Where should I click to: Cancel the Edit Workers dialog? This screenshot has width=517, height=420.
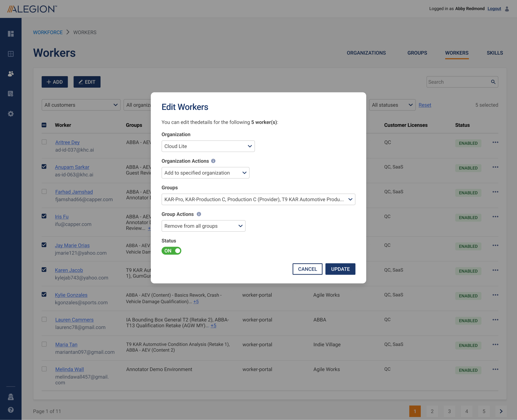click(307, 269)
